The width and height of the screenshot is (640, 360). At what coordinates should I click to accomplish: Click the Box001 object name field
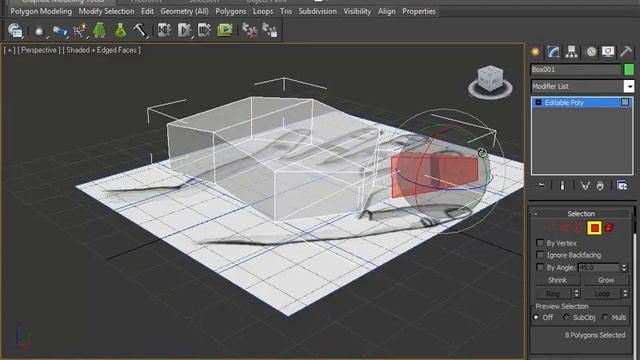(x=576, y=69)
